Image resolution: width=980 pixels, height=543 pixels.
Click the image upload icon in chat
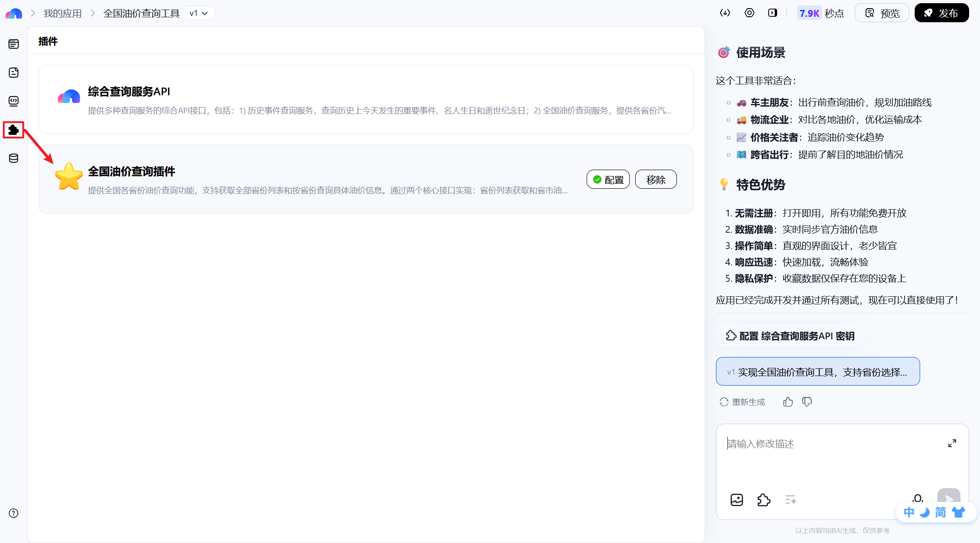pos(737,500)
